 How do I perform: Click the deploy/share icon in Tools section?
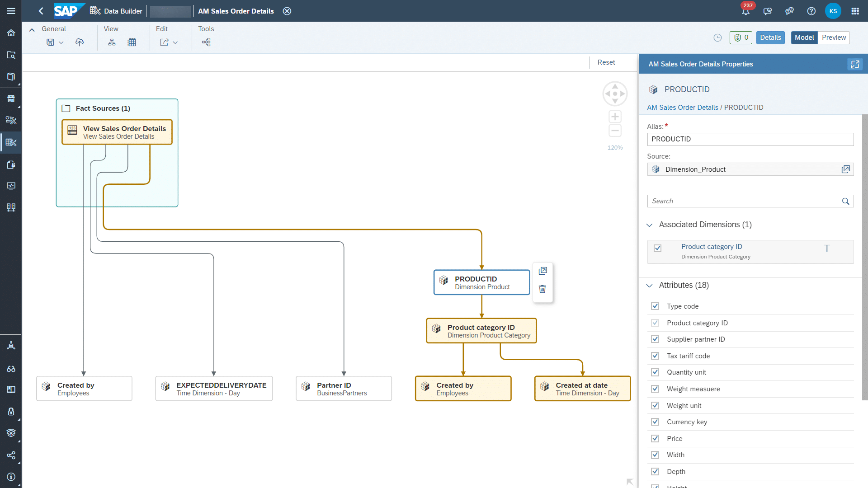(206, 42)
